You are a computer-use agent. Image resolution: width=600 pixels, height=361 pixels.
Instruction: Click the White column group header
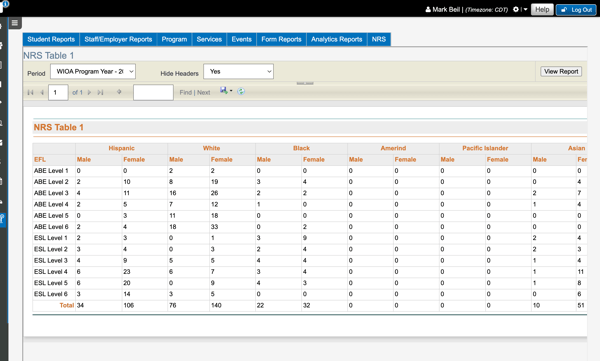coord(211,148)
